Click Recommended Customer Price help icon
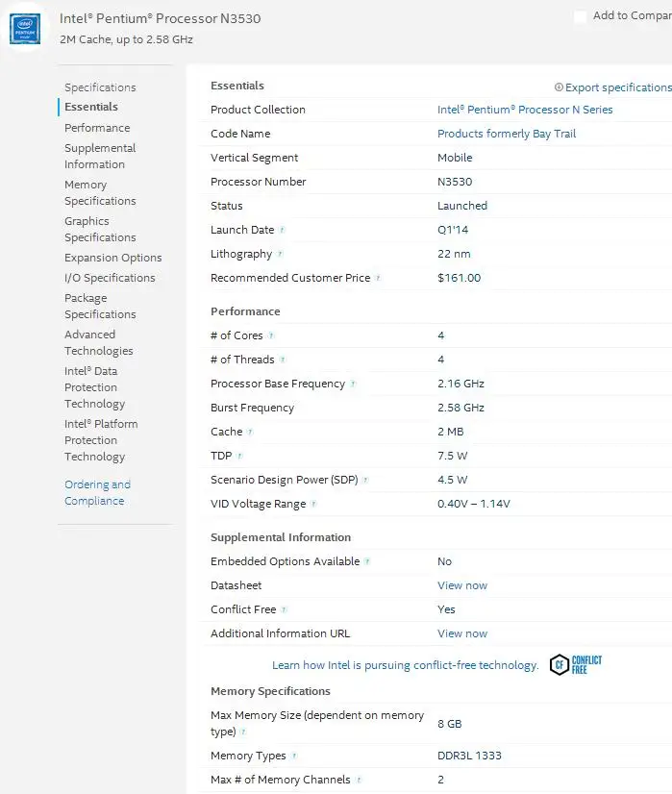The height and width of the screenshot is (794, 672). [x=378, y=278]
